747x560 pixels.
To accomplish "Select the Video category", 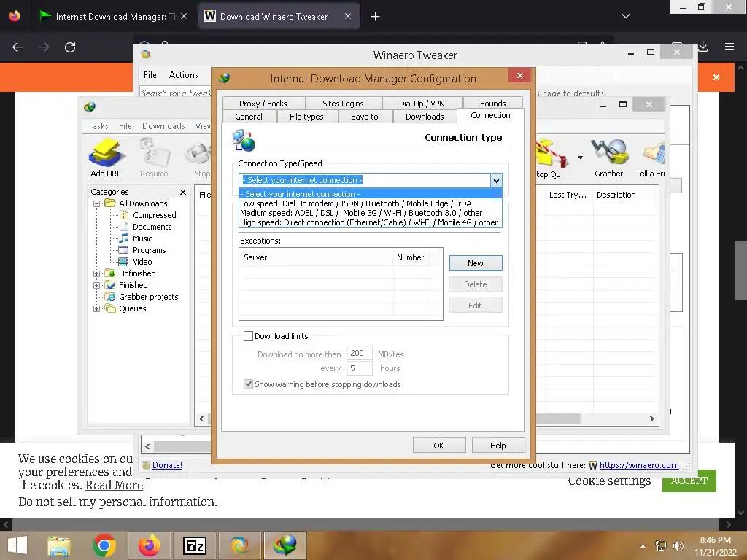I will 142,262.
